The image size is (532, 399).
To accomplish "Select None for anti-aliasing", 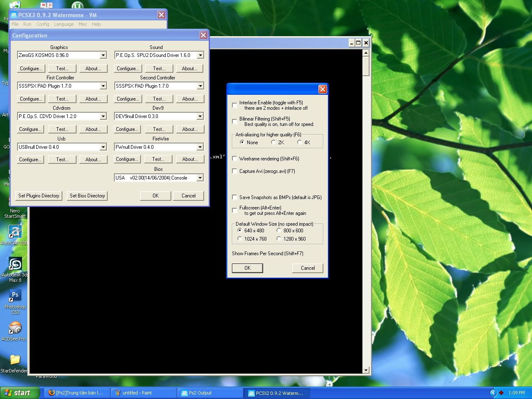I will coord(242,142).
